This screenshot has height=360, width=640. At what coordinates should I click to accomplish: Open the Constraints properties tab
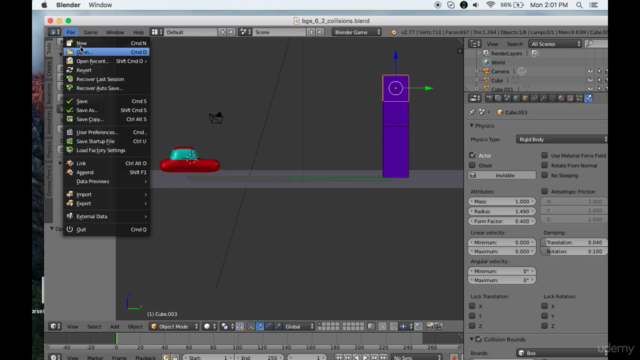pos(534,98)
